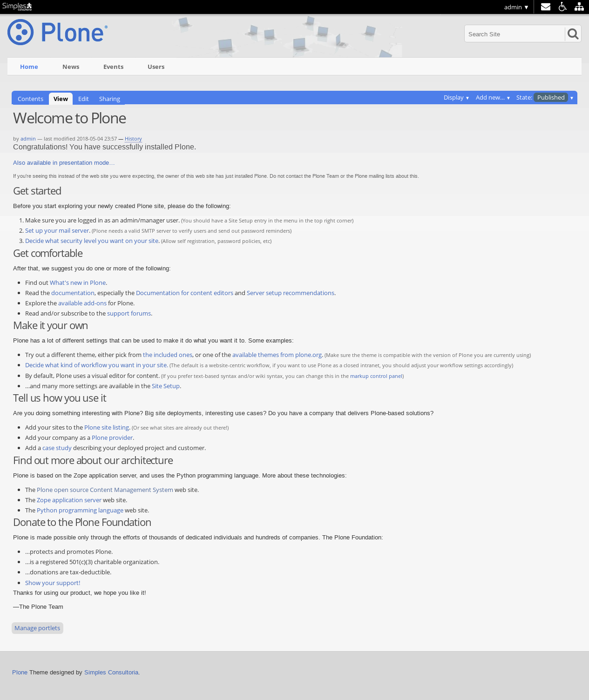Open the included ones themes link
Viewport: 589px width, 700px height.
tap(168, 355)
